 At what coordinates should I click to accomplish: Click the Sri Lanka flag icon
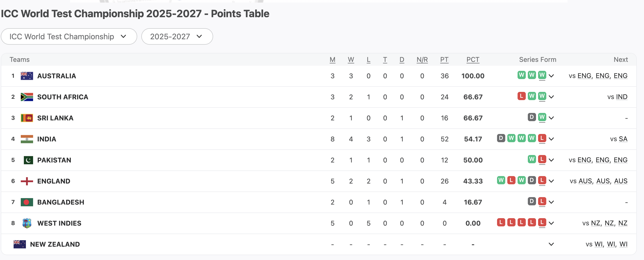(x=27, y=118)
